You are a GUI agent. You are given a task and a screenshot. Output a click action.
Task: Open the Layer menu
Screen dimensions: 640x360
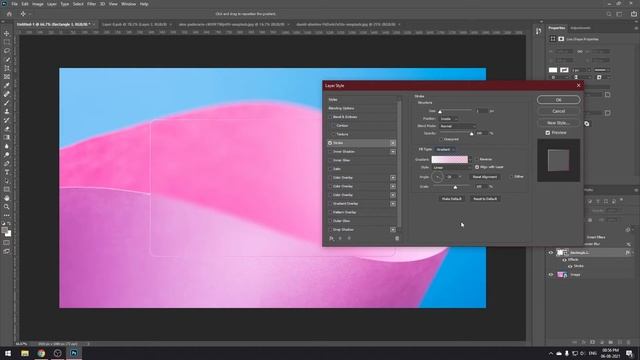click(x=52, y=4)
